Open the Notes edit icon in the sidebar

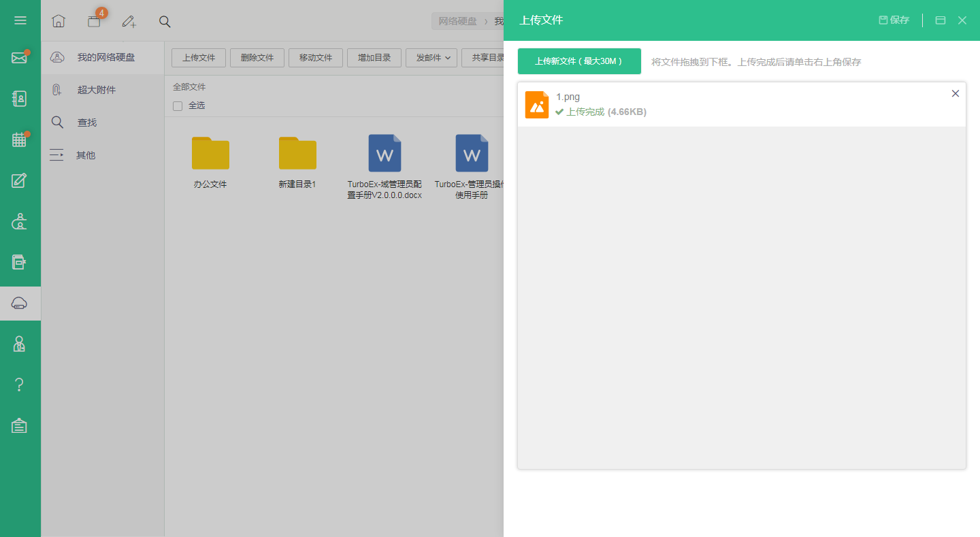point(20,180)
